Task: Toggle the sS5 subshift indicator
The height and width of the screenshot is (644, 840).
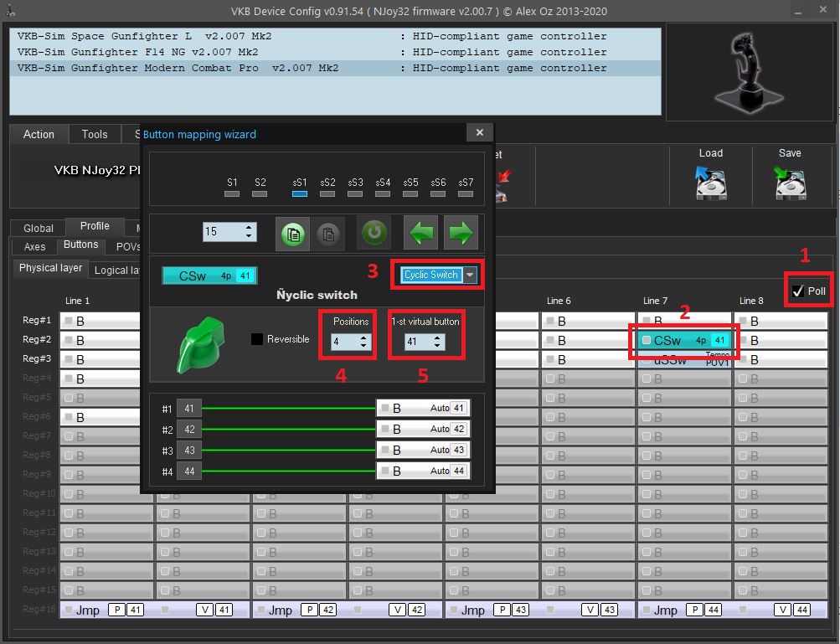Action: coord(410,193)
